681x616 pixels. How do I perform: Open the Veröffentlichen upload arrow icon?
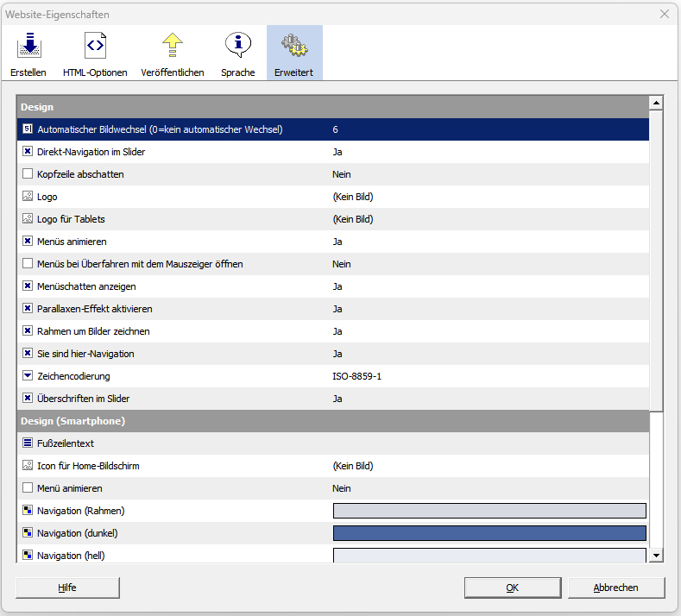pos(173,45)
